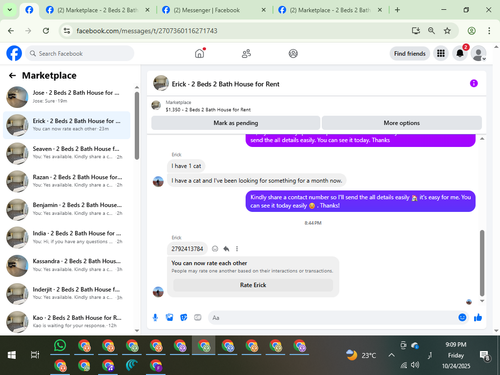Click the conversation list scrollbar
The width and height of the screenshot is (500, 375).
(x=137, y=126)
